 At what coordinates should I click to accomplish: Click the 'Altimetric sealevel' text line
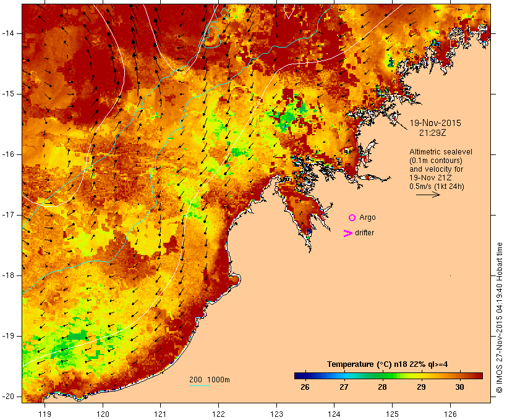pos(441,152)
